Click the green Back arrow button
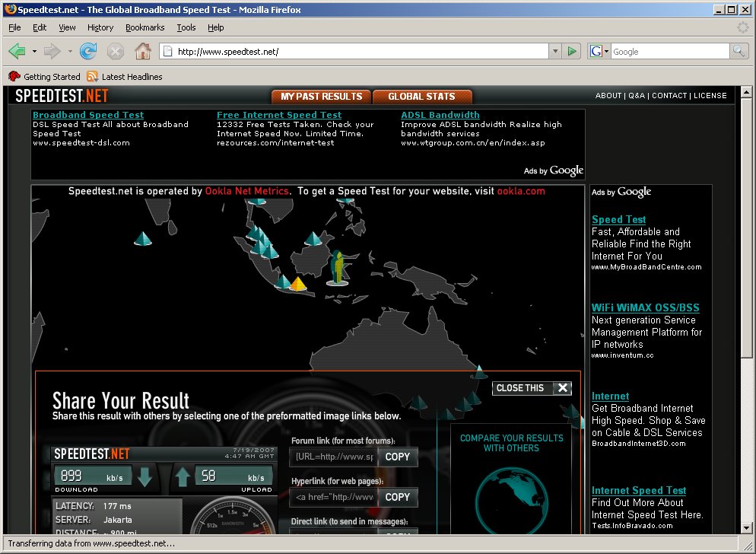Image resolution: width=756 pixels, height=554 pixels. pos(17,51)
